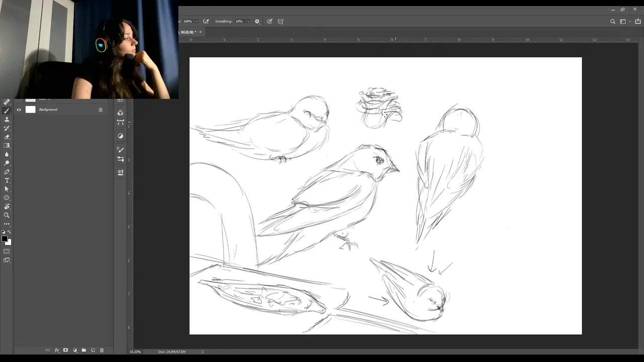Click the 33.33% zoom level field
This screenshot has height=362, width=644.
pyautogui.click(x=135, y=351)
